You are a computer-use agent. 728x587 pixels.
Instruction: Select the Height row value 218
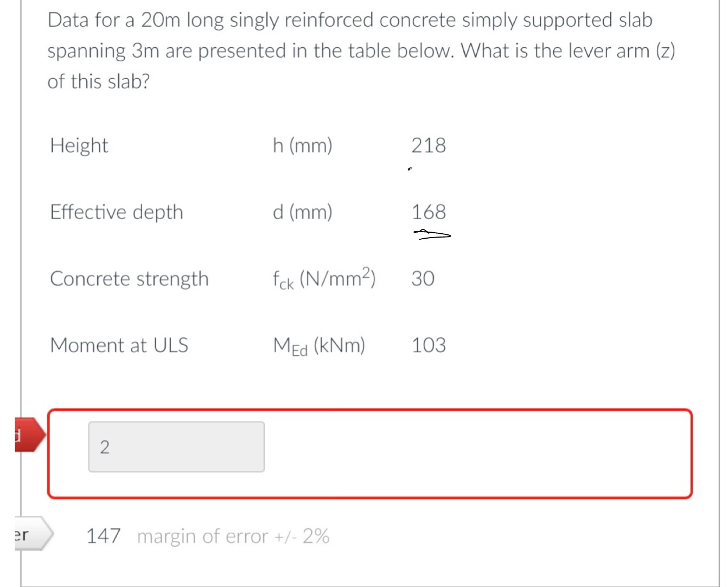pos(429,145)
